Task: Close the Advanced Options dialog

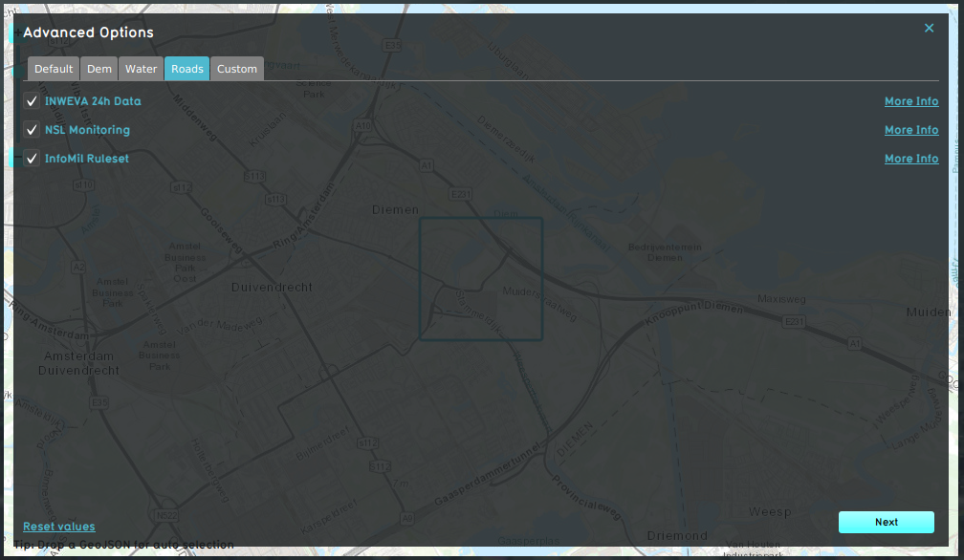Action: (929, 29)
